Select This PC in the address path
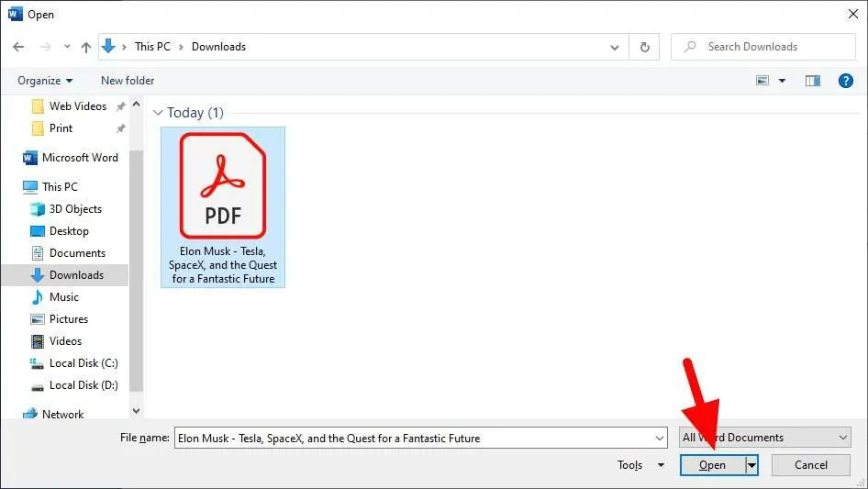Image resolution: width=868 pixels, height=489 pixels. click(152, 47)
